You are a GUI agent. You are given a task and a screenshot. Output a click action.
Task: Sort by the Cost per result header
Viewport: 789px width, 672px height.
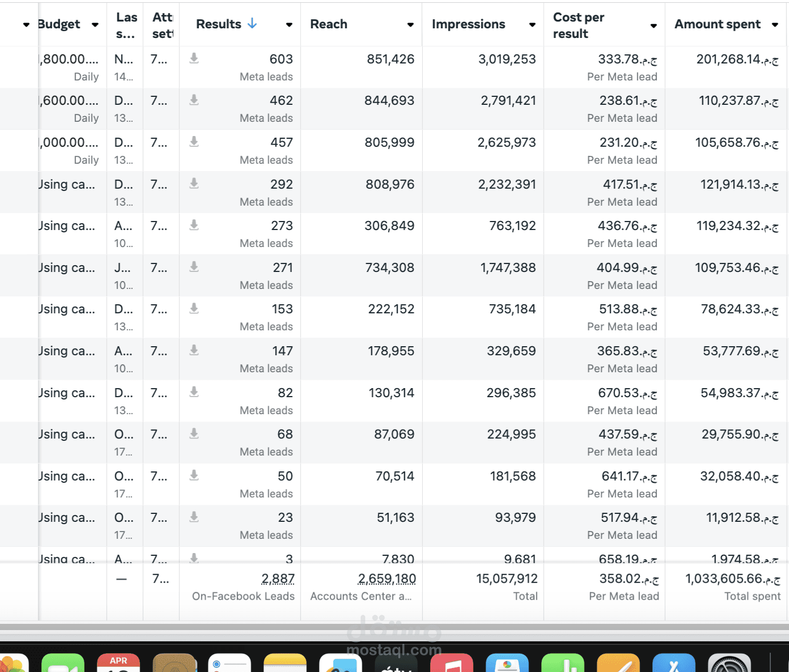coord(579,25)
